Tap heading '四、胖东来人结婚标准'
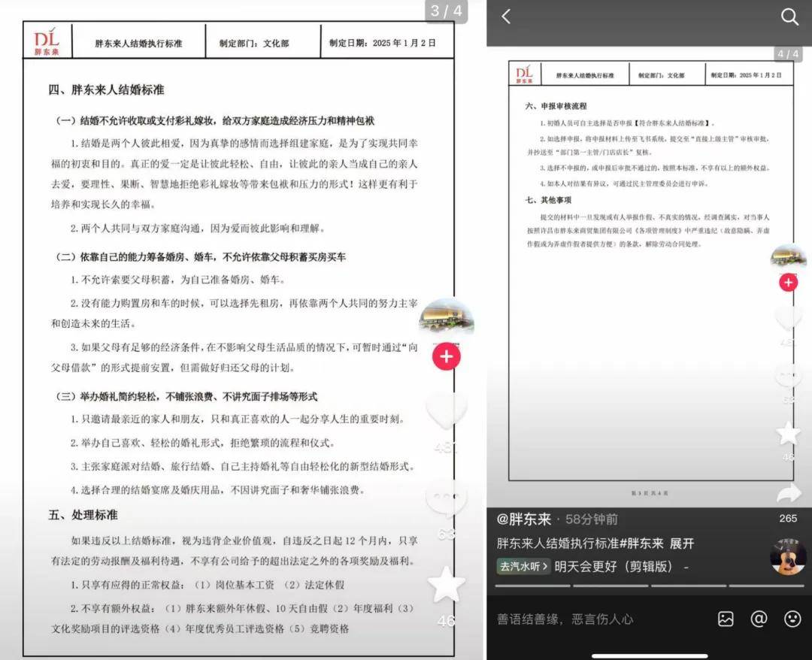812x660 pixels. pos(106,89)
